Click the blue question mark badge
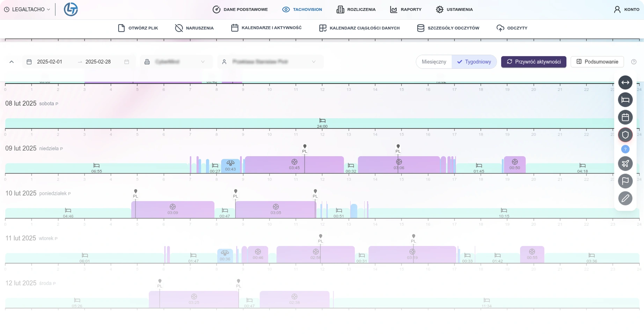Screen dimensions: 644x334 coord(625,149)
